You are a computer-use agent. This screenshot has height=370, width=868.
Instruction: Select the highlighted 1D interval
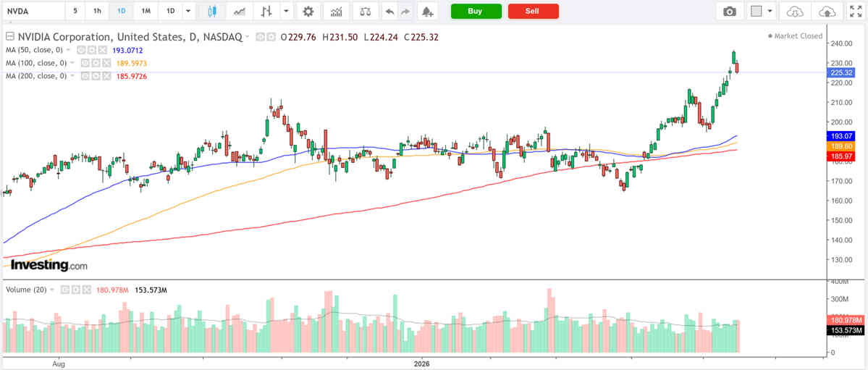click(121, 11)
